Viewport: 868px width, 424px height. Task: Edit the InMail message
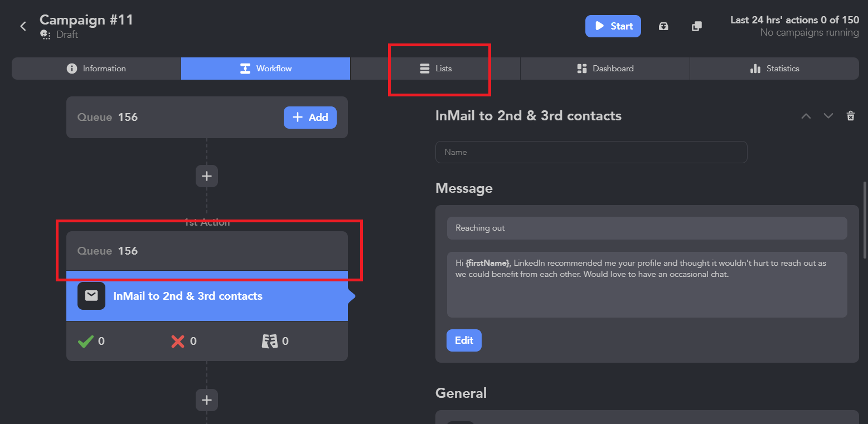click(x=464, y=340)
